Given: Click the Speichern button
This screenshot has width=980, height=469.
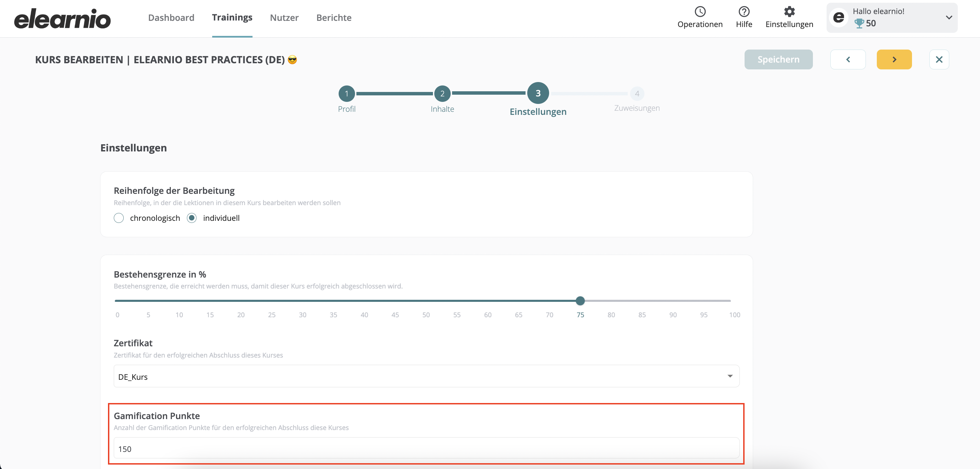Looking at the screenshot, I should coord(778,59).
